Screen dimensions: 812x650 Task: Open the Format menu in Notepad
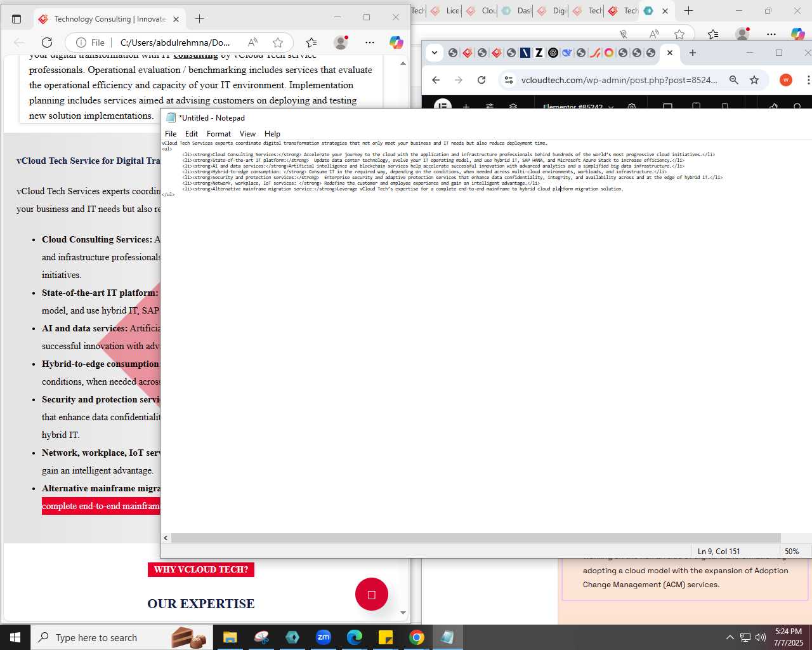pyautogui.click(x=219, y=134)
